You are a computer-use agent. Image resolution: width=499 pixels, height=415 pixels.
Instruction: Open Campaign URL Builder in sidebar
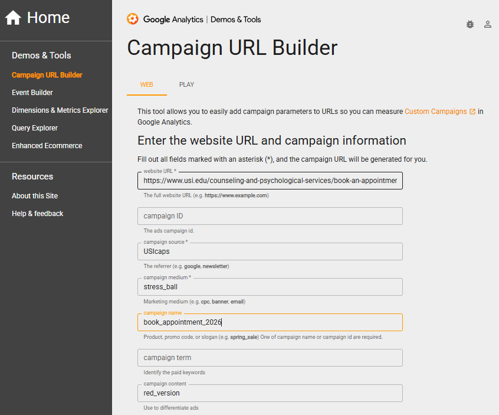point(47,75)
